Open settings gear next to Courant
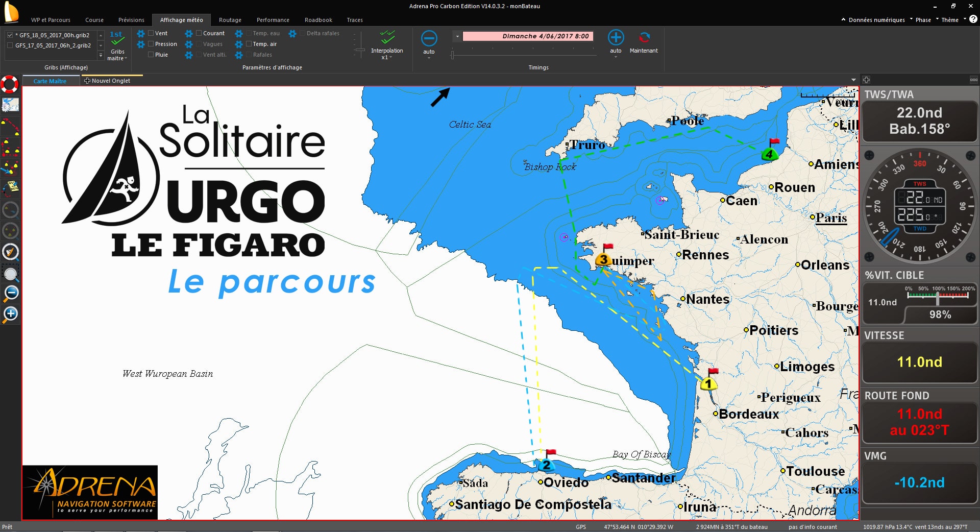The image size is (980, 532). (189, 34)
